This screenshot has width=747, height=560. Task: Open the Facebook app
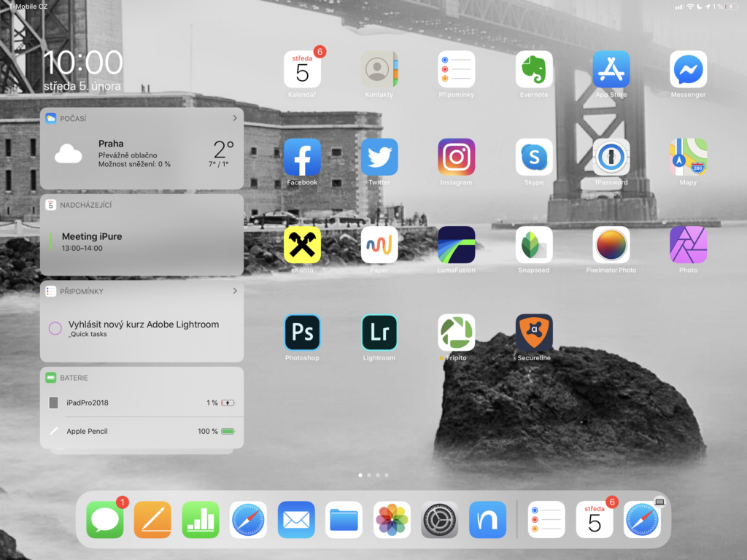click(x=302, y=157)
